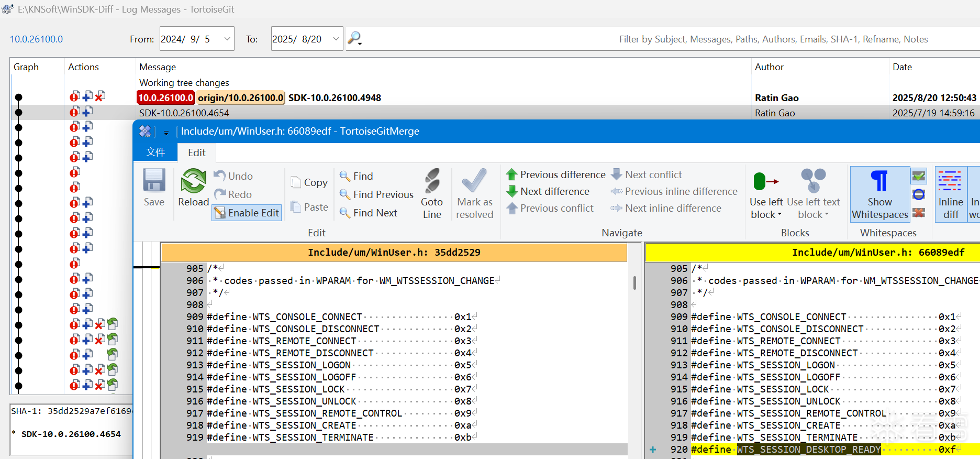Select the SDK-10.0.26100.4654 commit row
Image resolution: width=980 pixels, height=459 pixels.
(495, 113)
